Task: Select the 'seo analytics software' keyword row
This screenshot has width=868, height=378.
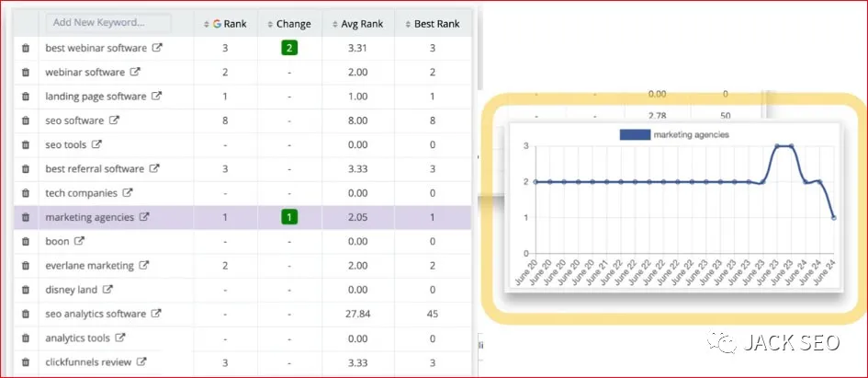Action: 96,314
